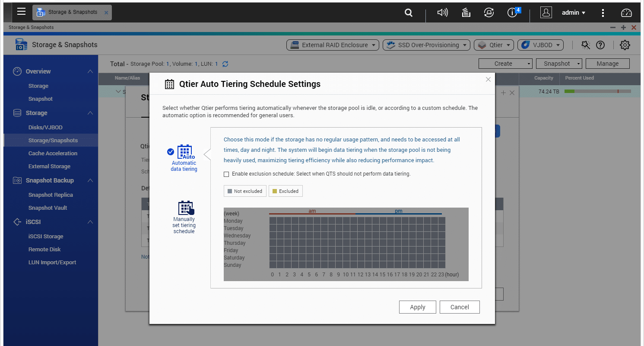Open SSD Over-Provisioning dropdown
This screenshot has height=346, width=644.
click(426, 45)
